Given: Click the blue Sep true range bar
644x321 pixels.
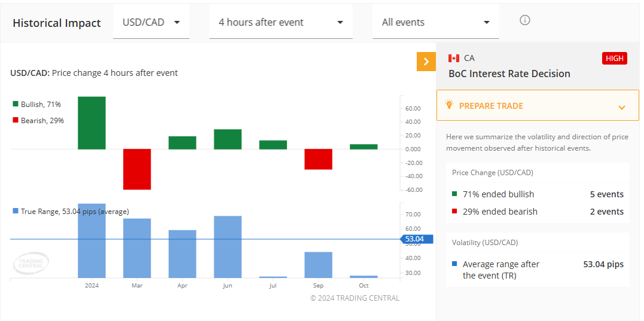Looking at the screenshot, I should click(x=318, y=265).
